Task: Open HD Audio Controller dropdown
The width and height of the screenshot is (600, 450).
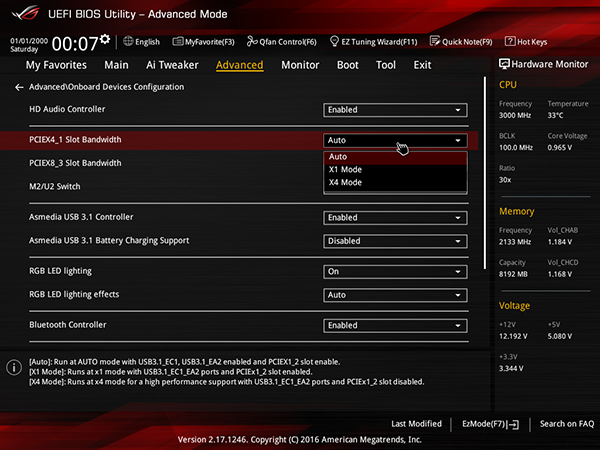Action: coord(395,110)
